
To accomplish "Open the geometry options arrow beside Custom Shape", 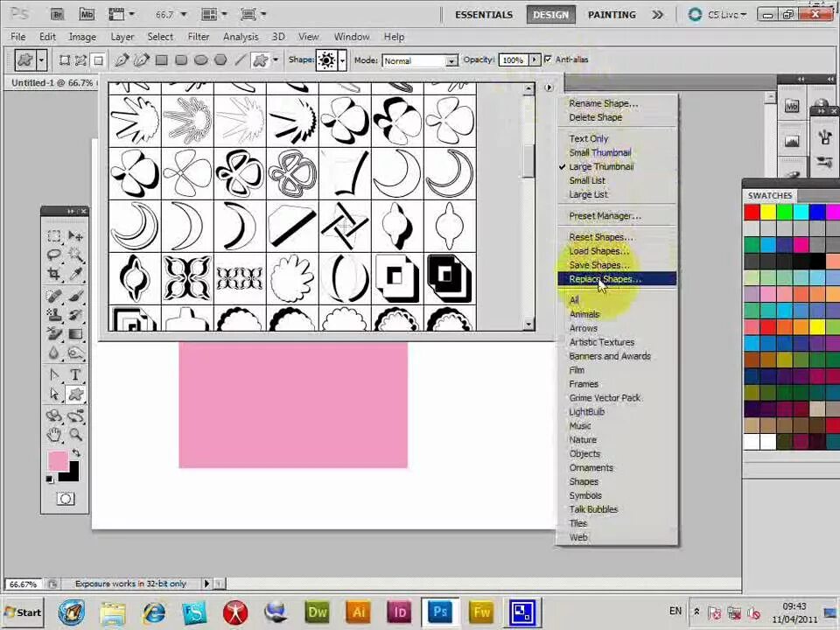I will pyautogui.click(x=276, y=60).
